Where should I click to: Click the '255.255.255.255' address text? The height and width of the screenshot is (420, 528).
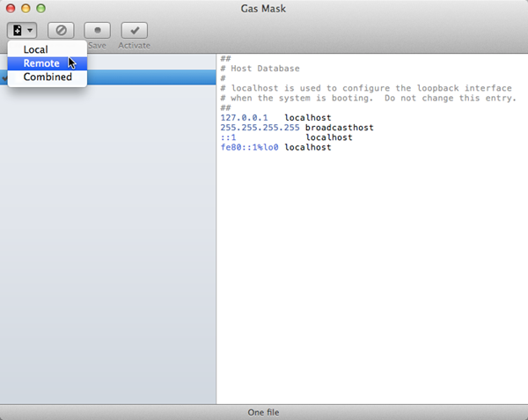click(260, 128)
